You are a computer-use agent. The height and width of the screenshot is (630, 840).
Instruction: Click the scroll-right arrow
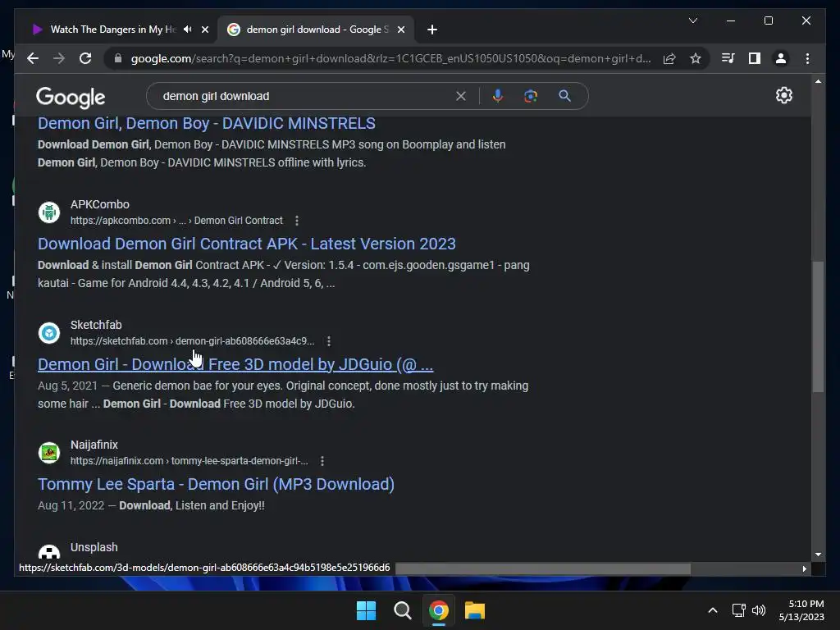[804, 568]
